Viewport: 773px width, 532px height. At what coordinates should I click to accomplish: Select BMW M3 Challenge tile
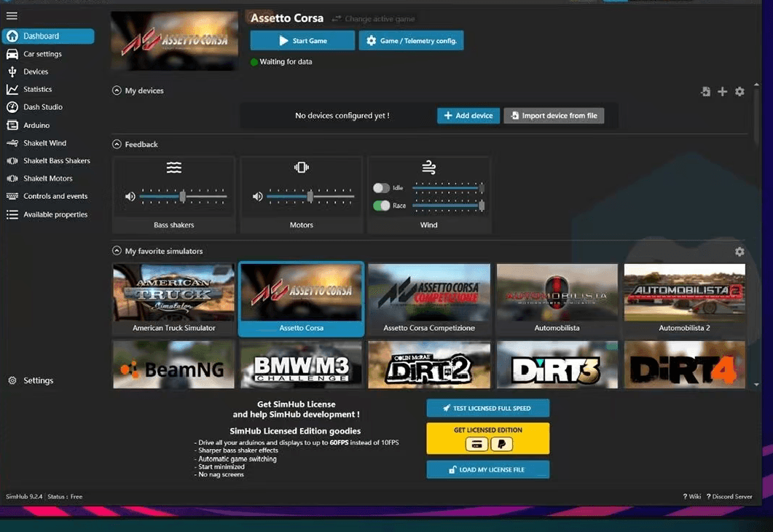[301, 365]
